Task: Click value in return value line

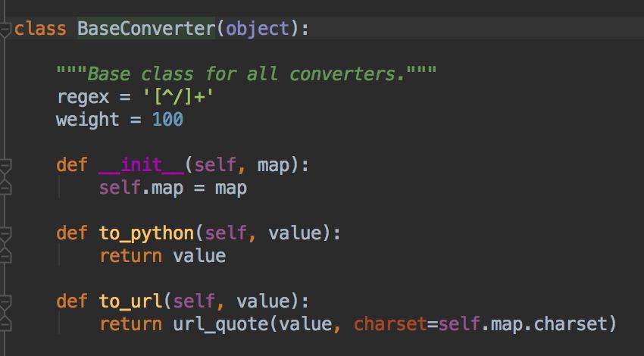Action: (199, 256)
